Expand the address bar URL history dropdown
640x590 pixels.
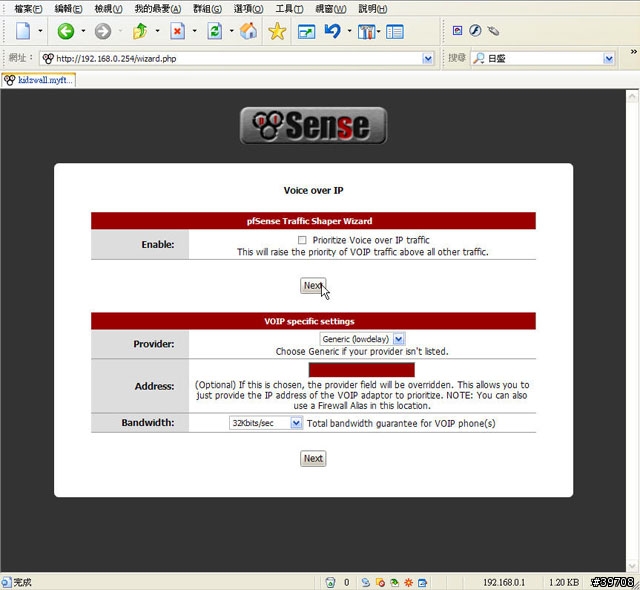[428, 59]
